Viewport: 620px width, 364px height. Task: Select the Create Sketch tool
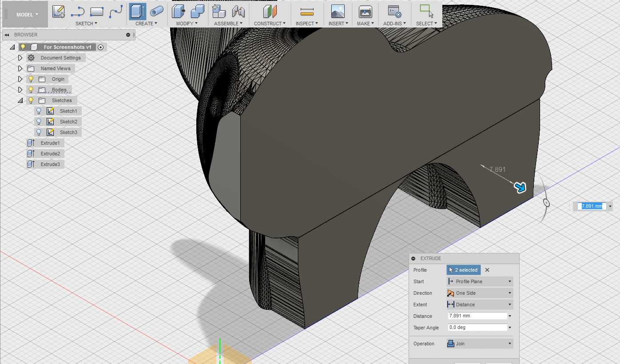pos(59,12)
